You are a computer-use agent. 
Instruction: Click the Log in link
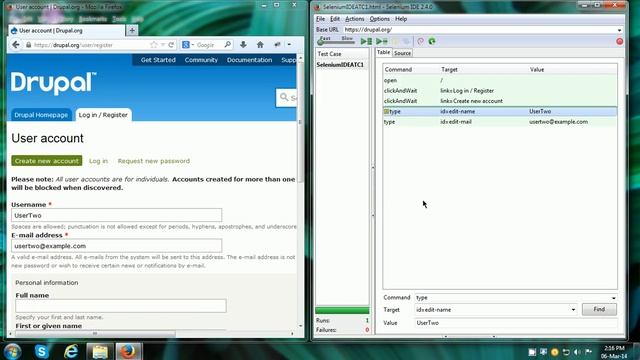pos(98,161)
